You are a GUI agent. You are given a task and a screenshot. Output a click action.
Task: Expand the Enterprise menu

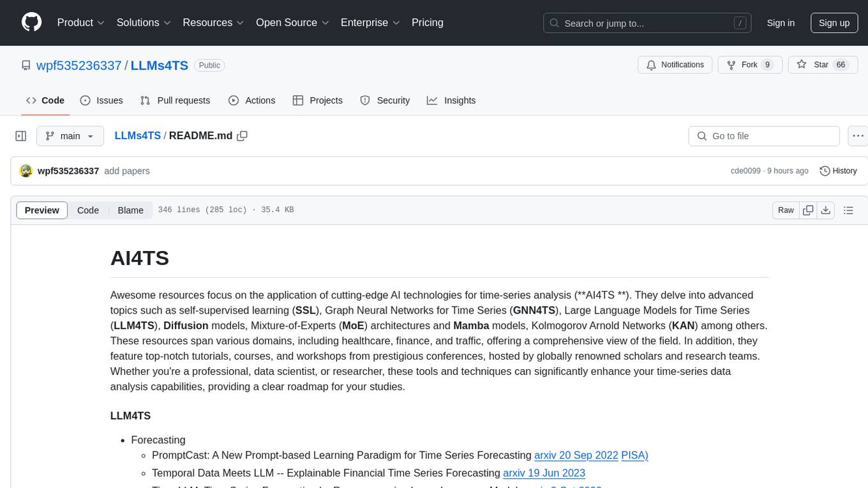click(370, 22)
